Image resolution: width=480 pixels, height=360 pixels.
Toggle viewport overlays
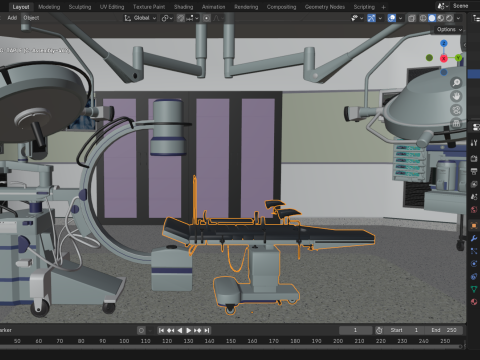tap(392, 18)
